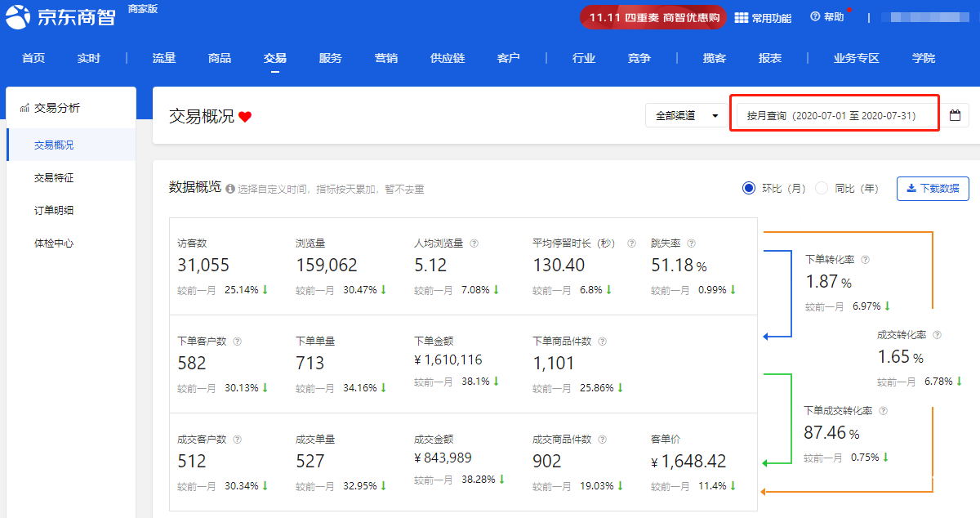Click the 帮助 question-mark icon
The image size is (980, 518).
(814, 16)
